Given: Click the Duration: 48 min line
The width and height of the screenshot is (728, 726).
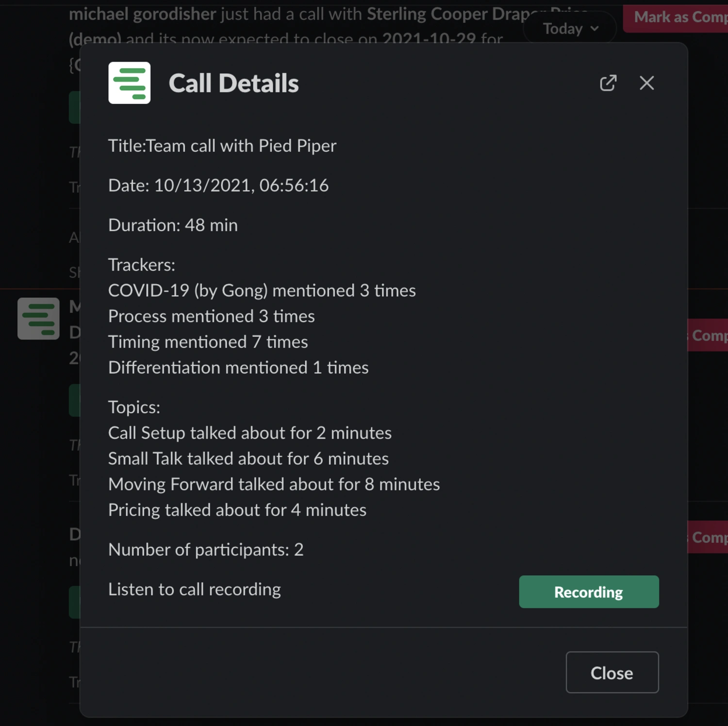Looking at the screenshot, I should (173, 225).
